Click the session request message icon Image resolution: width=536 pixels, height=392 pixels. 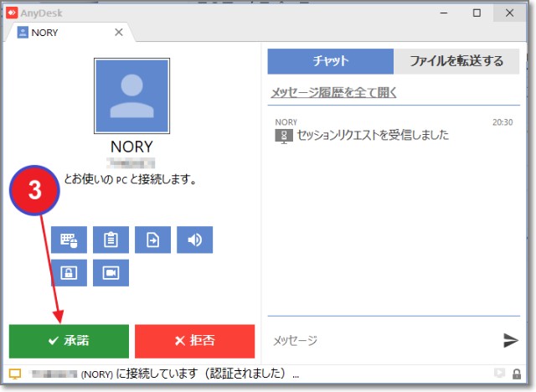pos(283,136)
